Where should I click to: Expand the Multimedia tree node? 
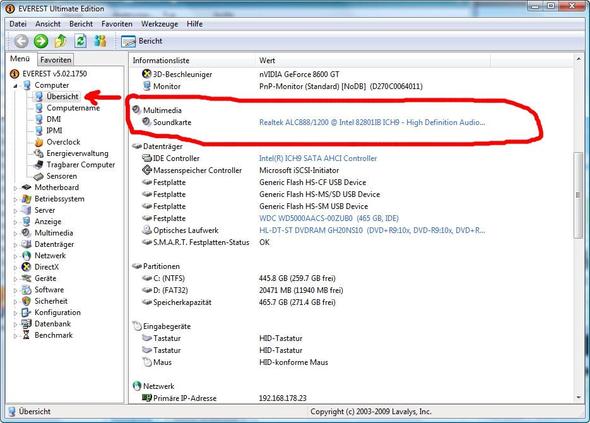pos(15,233)
